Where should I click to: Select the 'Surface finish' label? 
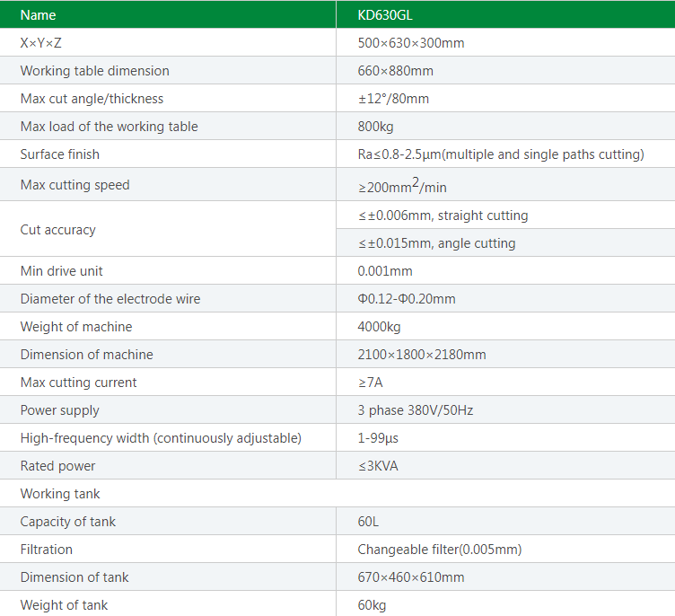pos(60,154)
